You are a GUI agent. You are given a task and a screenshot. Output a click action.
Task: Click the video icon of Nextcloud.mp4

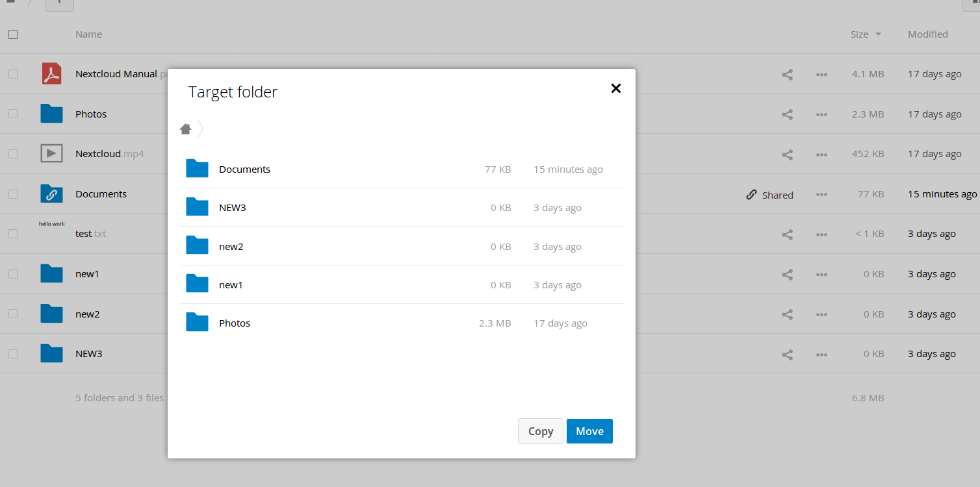tap(51, 154)
